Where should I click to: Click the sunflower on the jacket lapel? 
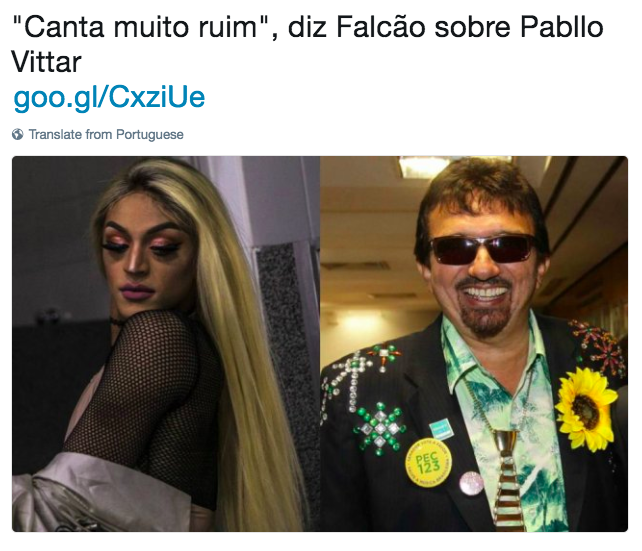[x=585, y=409]
